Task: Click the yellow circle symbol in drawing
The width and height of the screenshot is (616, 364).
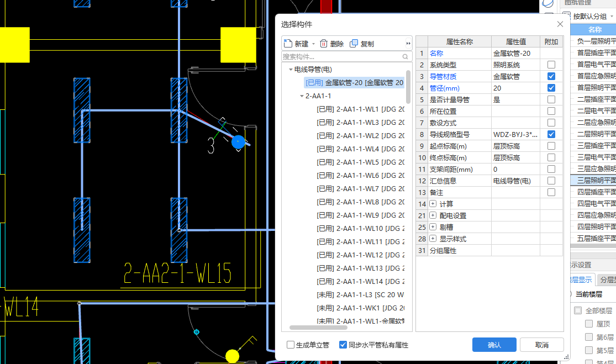Action: pos(232,356)
